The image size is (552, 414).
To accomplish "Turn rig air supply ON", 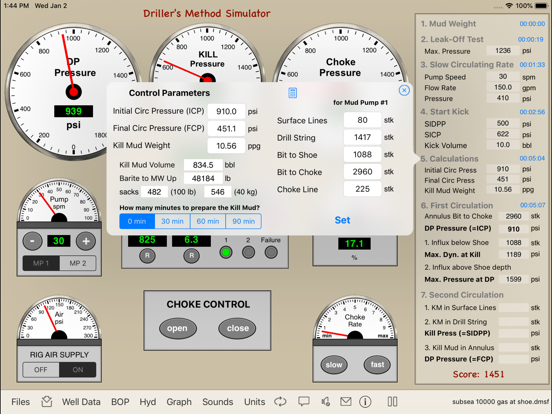I will click(x=77, y=370).
